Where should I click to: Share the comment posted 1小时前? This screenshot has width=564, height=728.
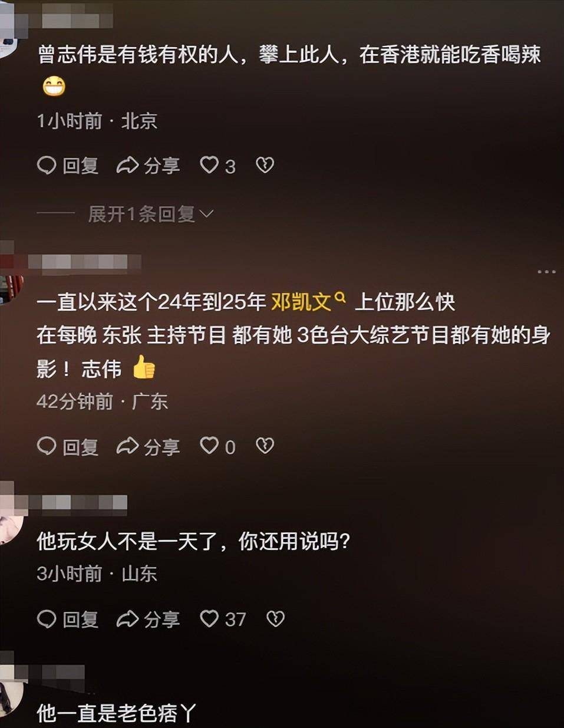[147, 166]
